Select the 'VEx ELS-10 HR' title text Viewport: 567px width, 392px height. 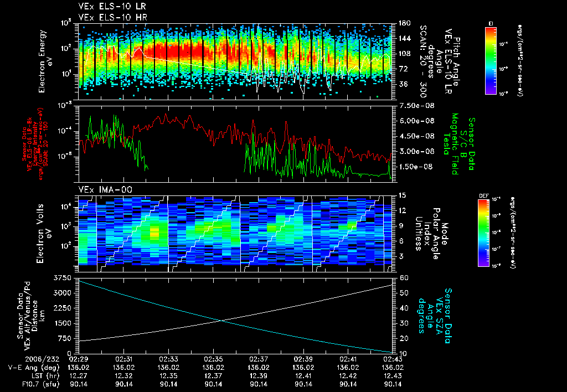point(113,17)
